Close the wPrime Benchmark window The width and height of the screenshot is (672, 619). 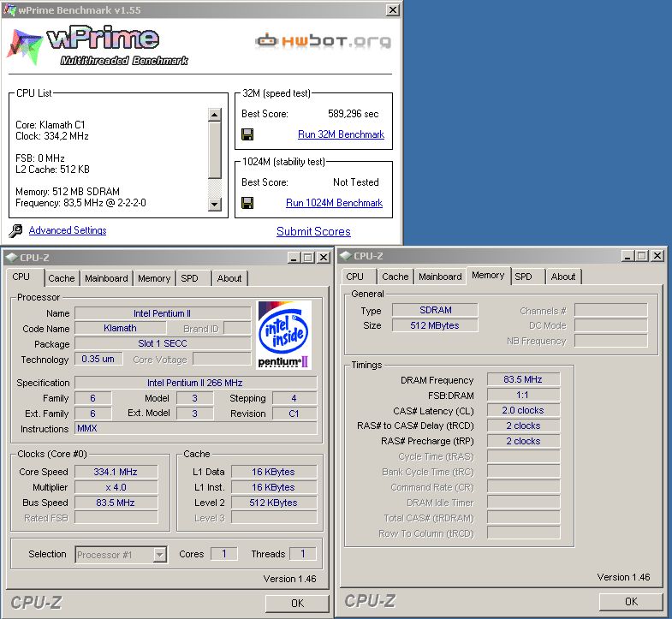pos(393,10)
